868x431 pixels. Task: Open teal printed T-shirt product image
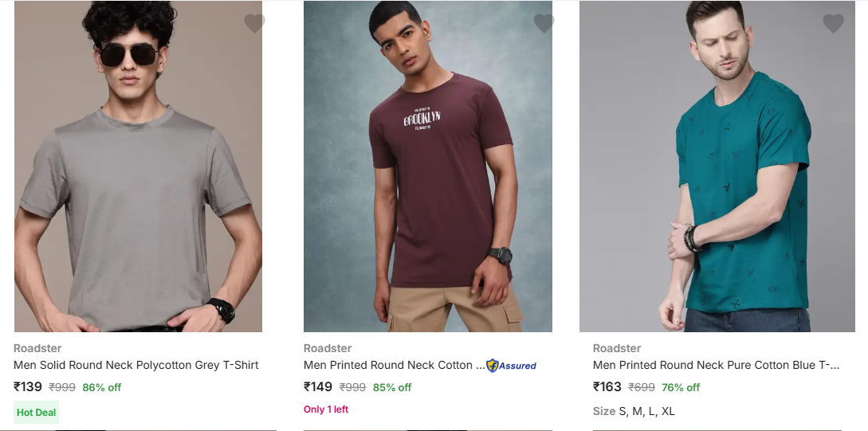717,175
